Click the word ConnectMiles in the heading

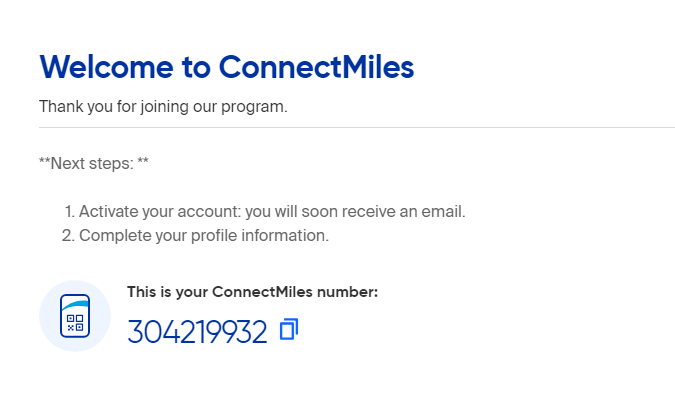pyautogui.click(x=316, y=67)
